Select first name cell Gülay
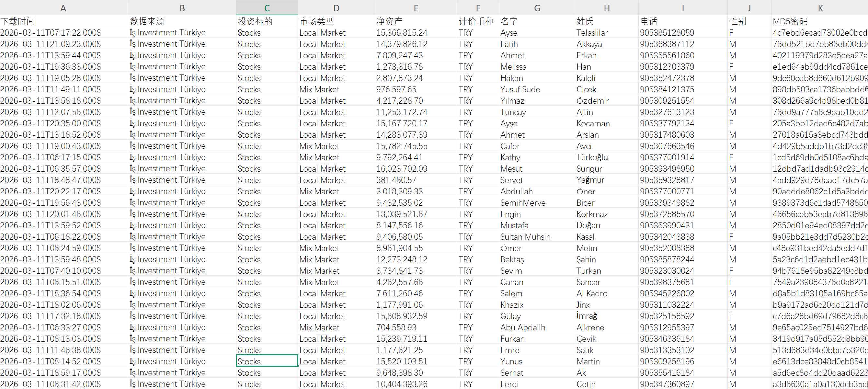The image size is (868, 389). pos(537,316)
